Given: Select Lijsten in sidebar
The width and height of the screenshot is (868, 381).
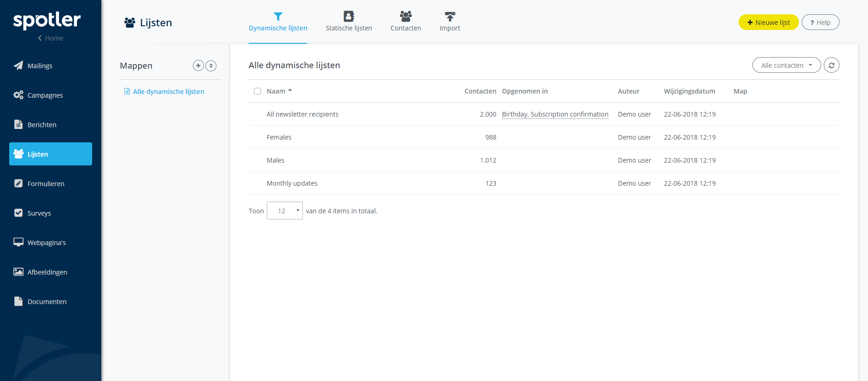Looking at the screenshot, I should (x=51, y=154).
